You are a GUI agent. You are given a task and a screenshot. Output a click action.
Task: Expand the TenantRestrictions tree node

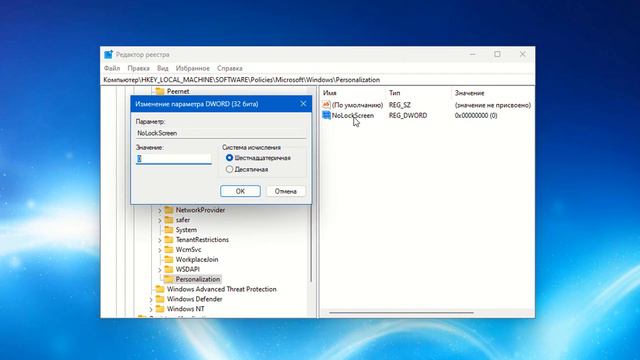pos(160,240)
